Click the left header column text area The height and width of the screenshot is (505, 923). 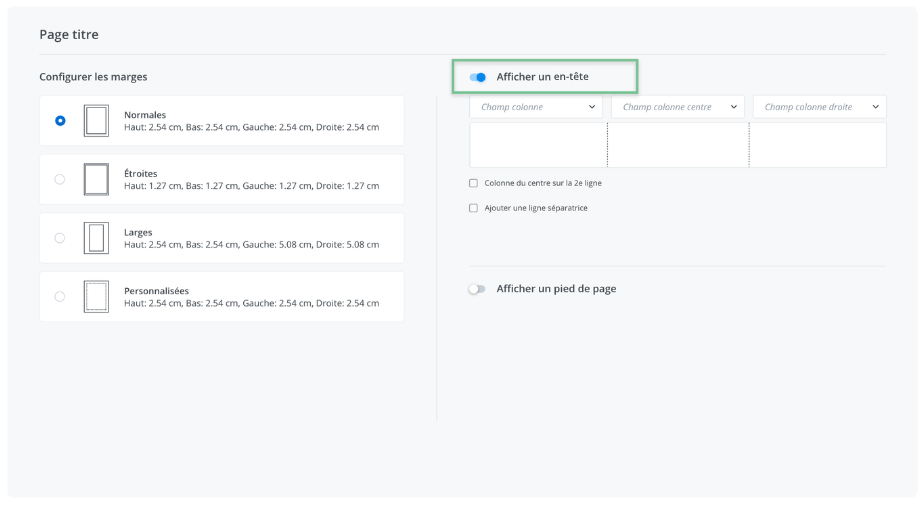(x=538, y=145)
